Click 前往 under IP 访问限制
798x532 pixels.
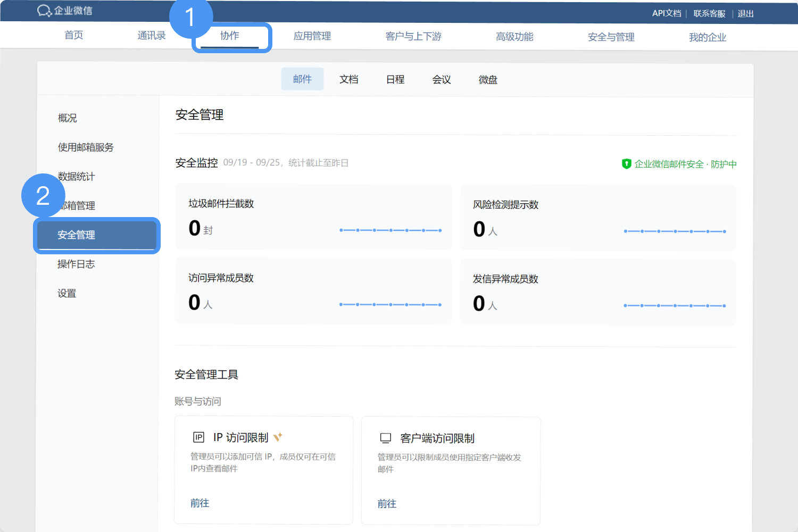point(200,503)
